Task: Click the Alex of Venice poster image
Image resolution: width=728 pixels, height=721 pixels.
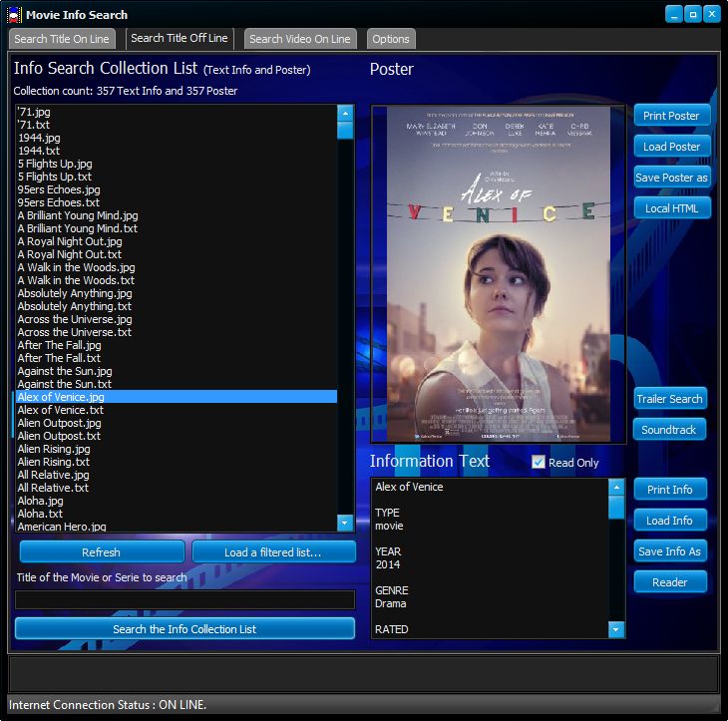Action: point(499,274)
